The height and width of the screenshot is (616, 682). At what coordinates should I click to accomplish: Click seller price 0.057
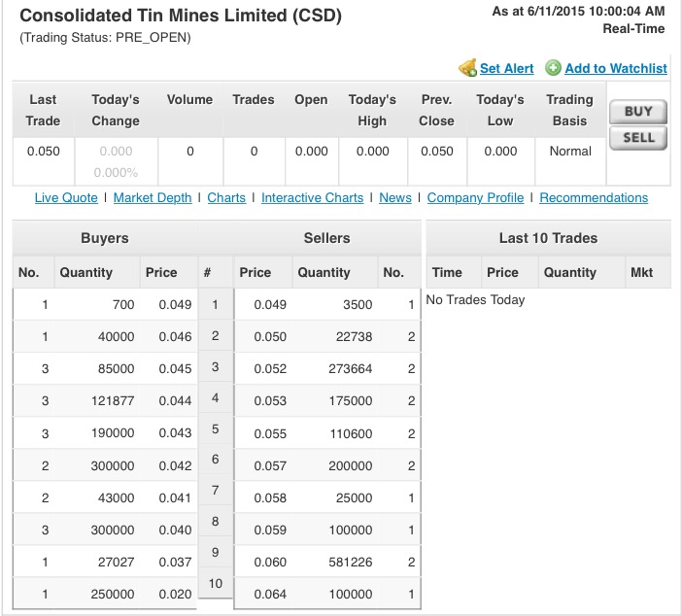[270, 466]
